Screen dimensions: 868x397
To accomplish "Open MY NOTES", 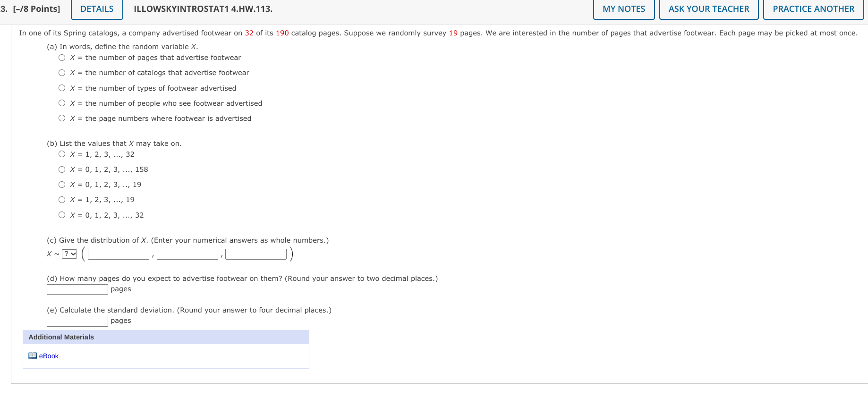I will tap(623, 8).
